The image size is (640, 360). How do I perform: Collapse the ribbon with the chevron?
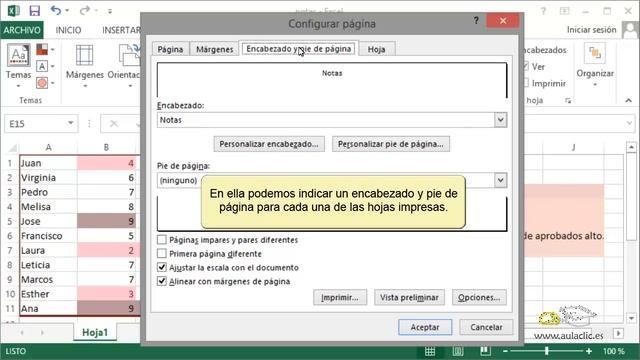pos(629,100)
